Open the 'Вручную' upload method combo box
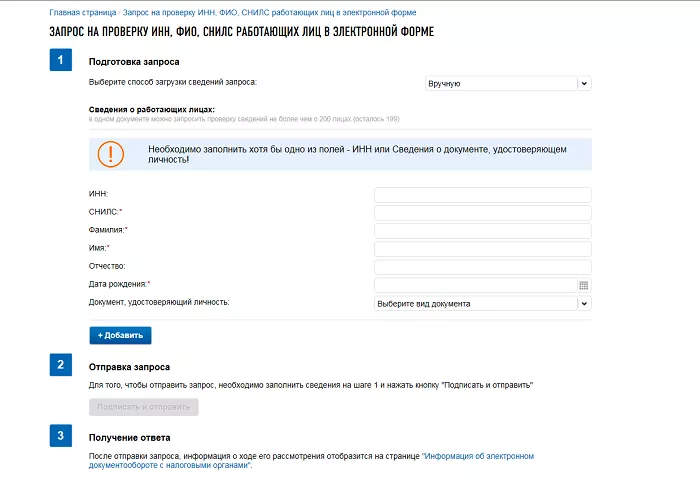700x491 pixels. tap(500, 84)
